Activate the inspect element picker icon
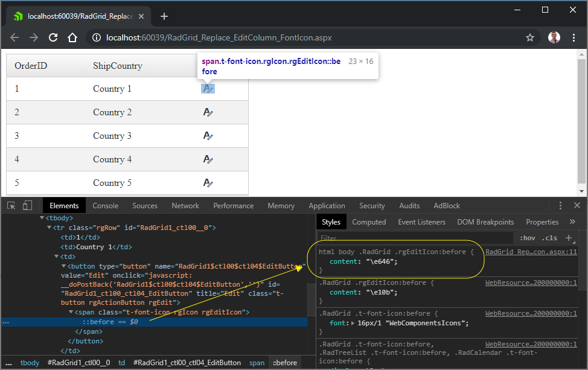 [x=11, y=206]
